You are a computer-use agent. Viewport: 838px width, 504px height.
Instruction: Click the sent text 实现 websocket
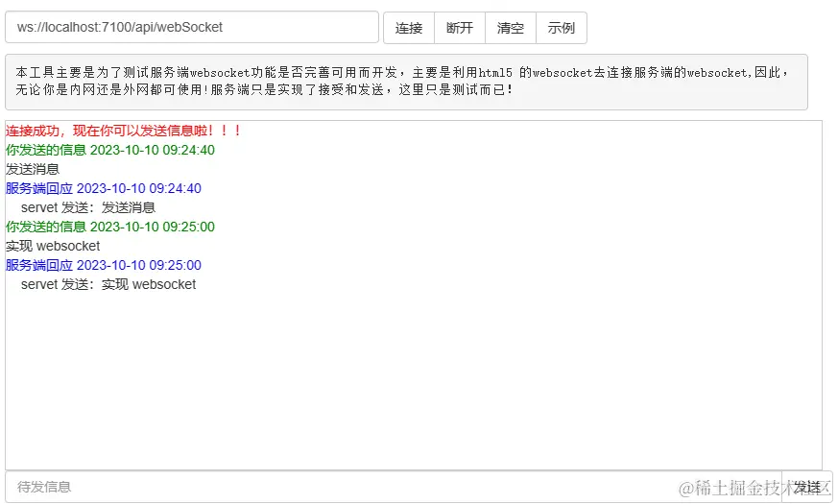[x=53, y=247]
